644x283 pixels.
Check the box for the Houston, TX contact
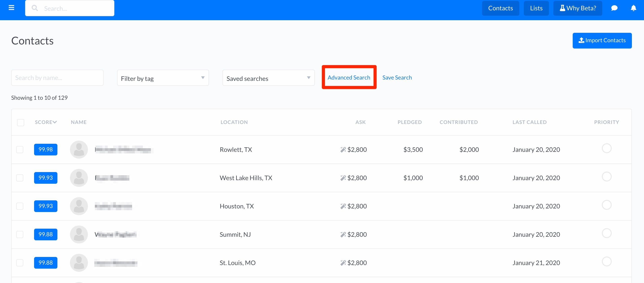point(20,206)
